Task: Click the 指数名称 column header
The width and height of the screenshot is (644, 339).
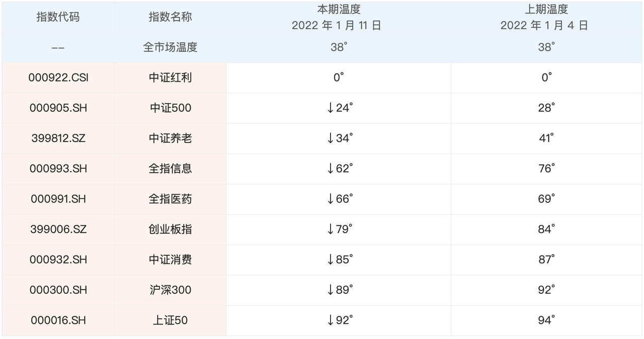Action: click(x=170, y=17)
